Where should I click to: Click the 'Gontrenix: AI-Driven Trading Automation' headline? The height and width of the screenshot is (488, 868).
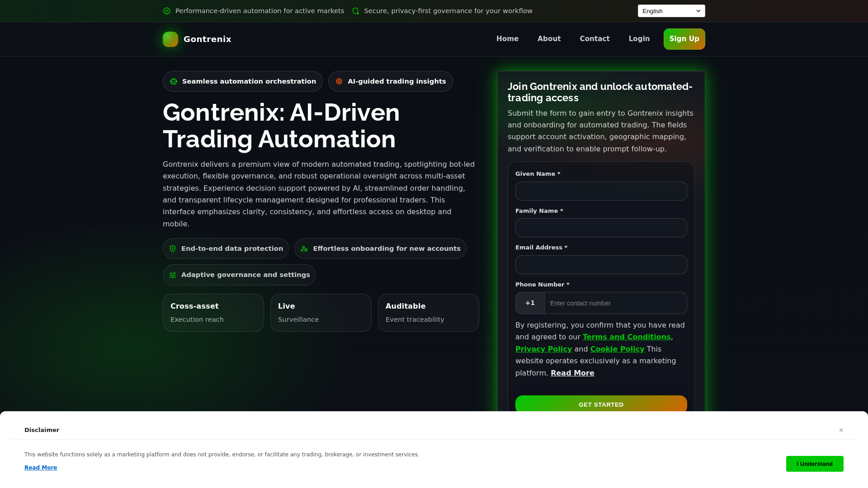coord(281,126)
